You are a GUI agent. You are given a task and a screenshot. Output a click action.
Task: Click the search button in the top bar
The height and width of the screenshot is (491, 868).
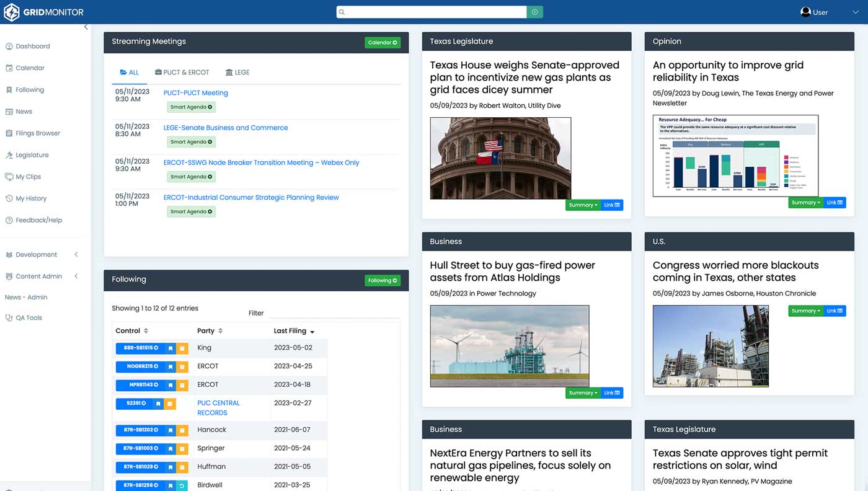click(x=534, y=12)
